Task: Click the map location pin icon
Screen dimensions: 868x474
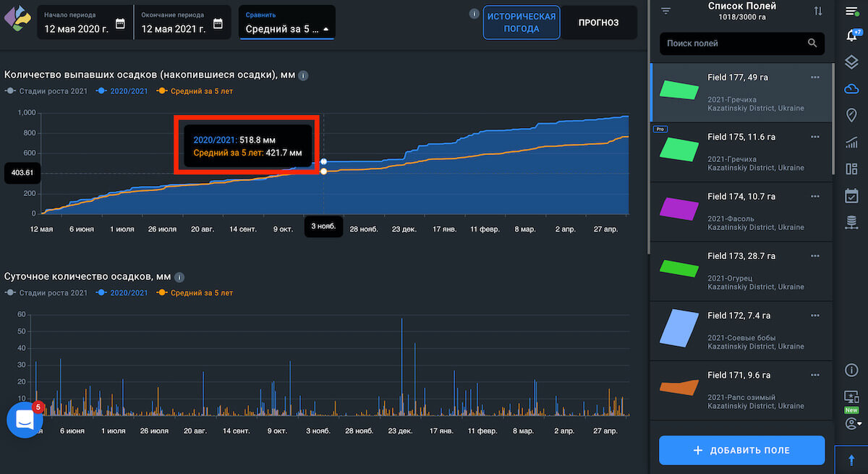Action: coord(851,115)
